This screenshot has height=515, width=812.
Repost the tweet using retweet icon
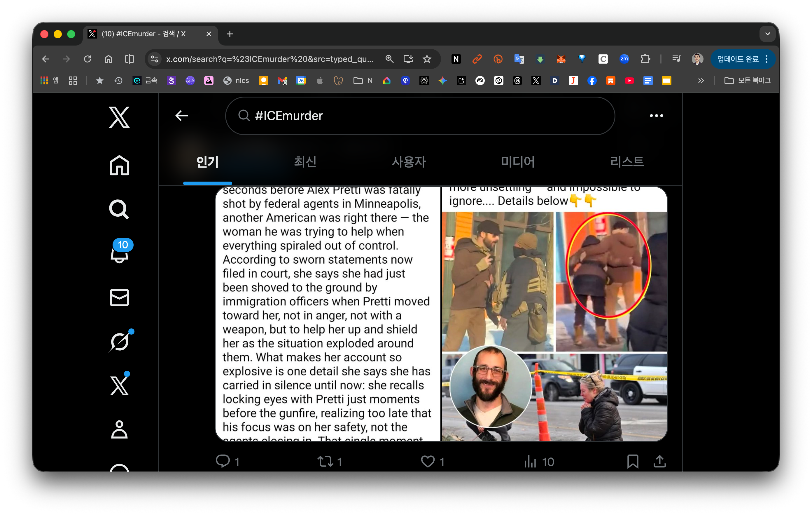(x=325, y=461)
